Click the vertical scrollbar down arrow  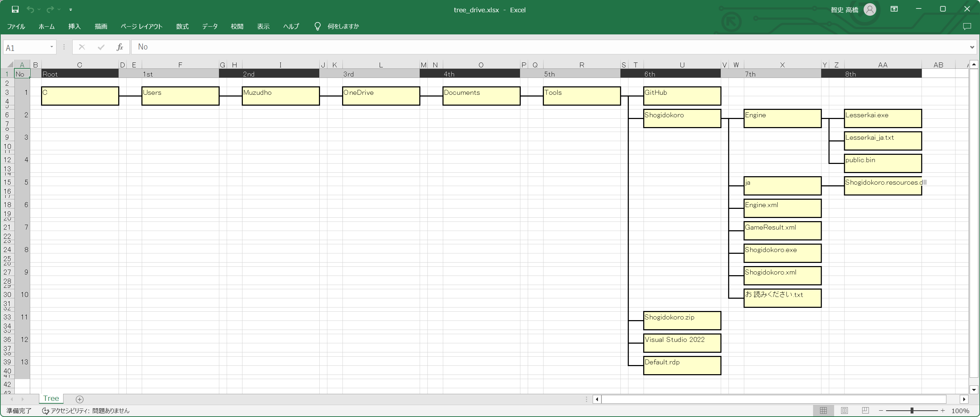point(974,389)
